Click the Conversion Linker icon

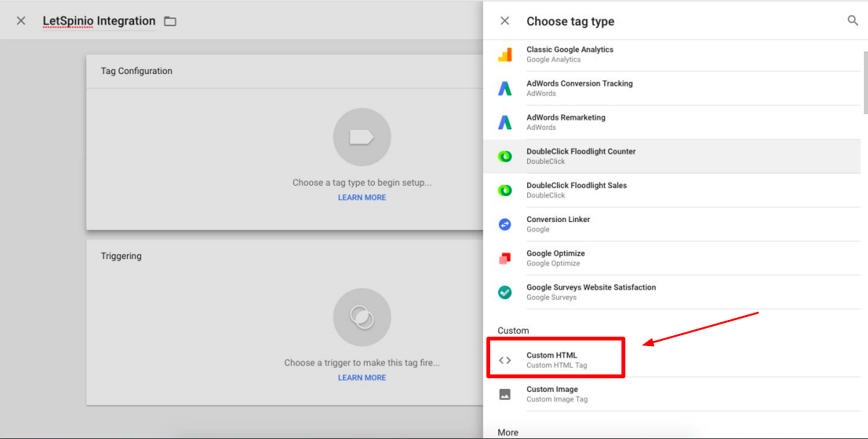(505, 224)
